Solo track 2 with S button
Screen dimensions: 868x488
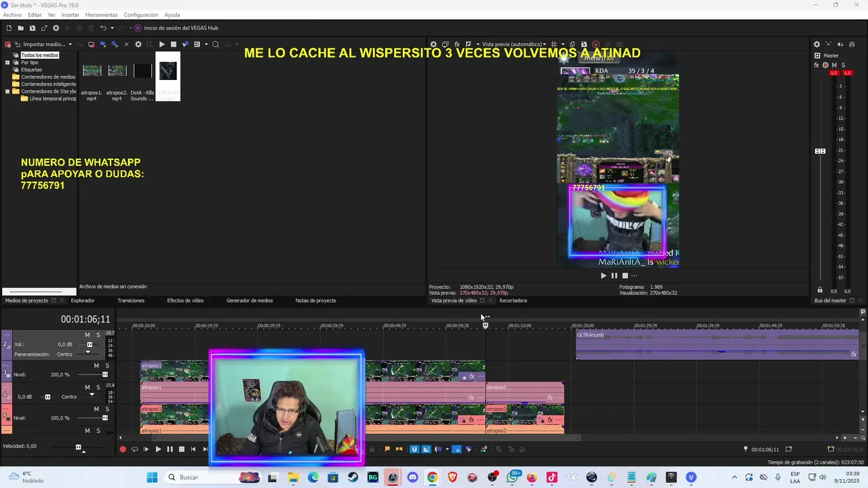(x=98, y=335)
